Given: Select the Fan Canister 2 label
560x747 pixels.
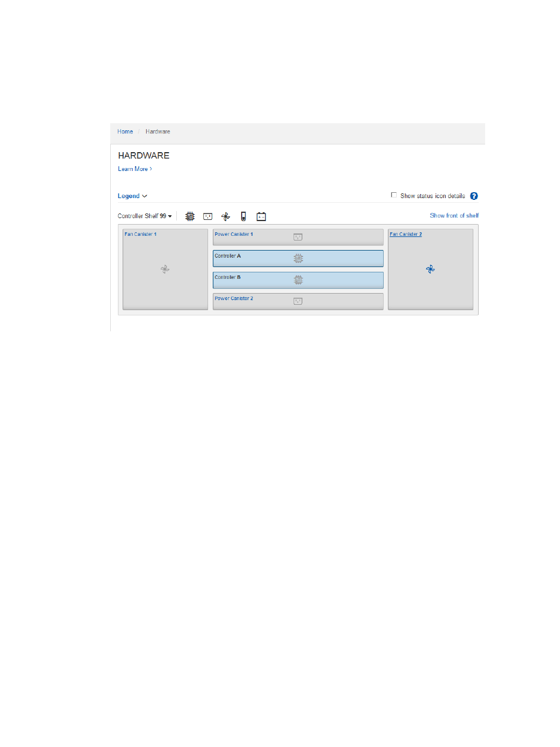Looking at the screenshot, I should pyautogui.click(x=406, y=234).
